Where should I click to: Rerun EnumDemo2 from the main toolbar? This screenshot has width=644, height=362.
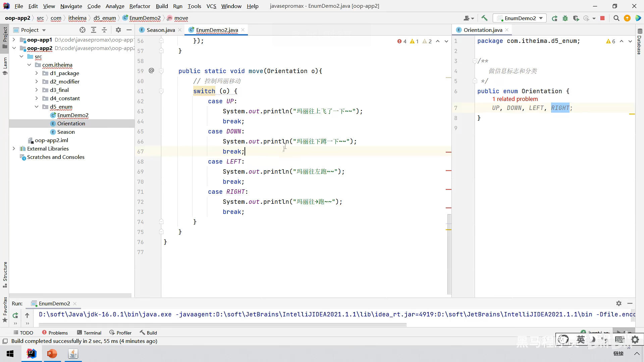pyautogui.click(x=554, y=18)
